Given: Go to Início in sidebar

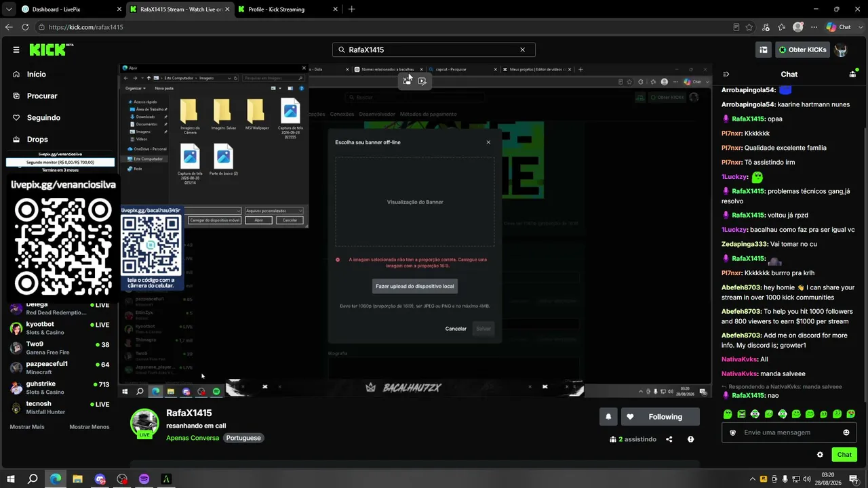Looking at the screenshot, I should point(37,75).
